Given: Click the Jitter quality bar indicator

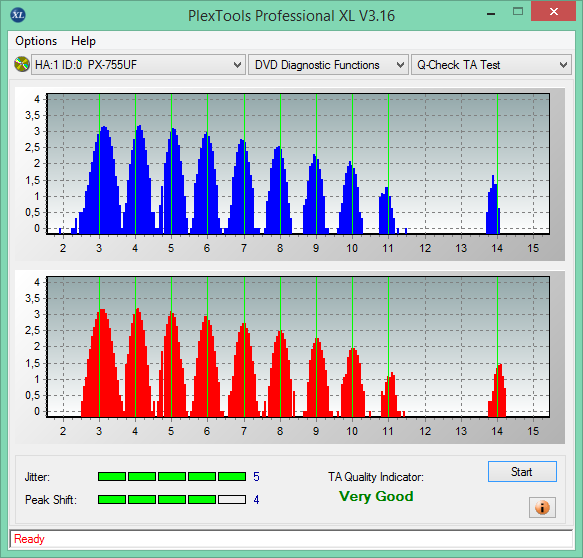Looking at the screenshot, I should click(x=172, y=477).
